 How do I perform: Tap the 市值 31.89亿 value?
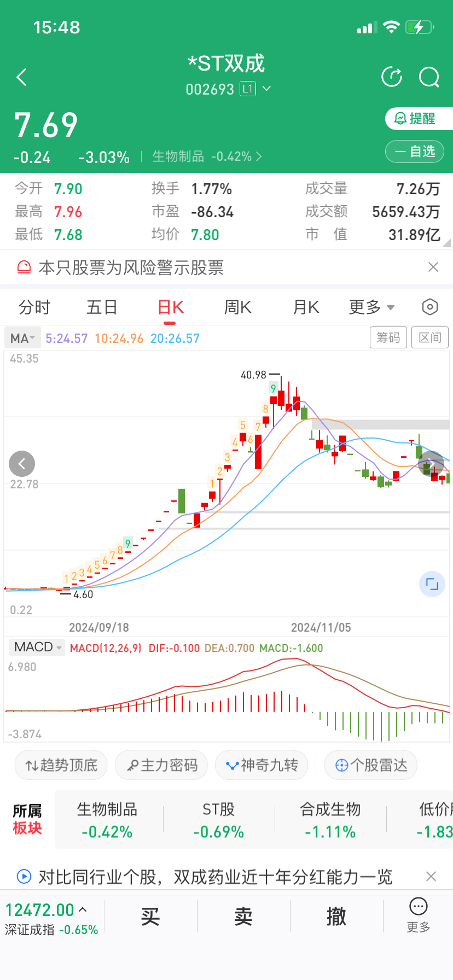pyautogui.click(x=414, y=235)
